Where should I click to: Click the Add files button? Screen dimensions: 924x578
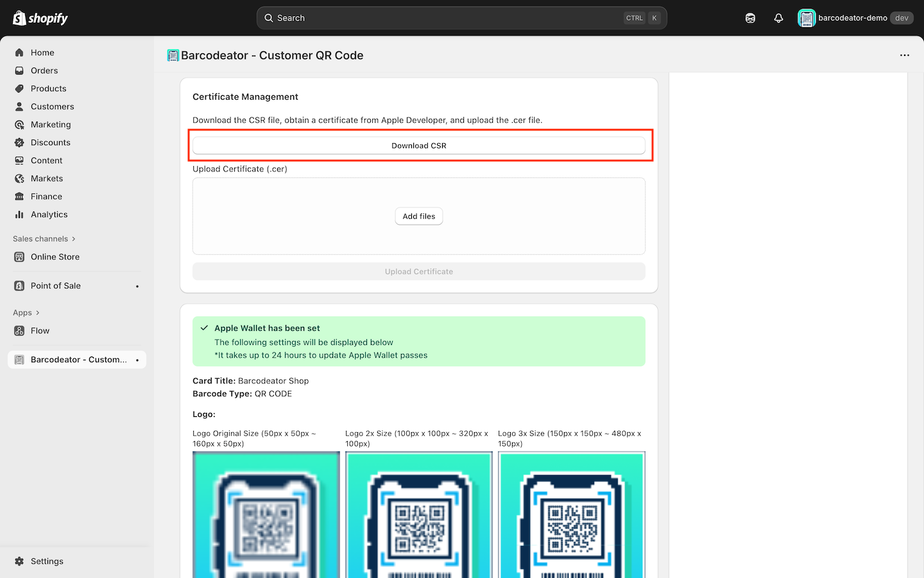point(419,216)
